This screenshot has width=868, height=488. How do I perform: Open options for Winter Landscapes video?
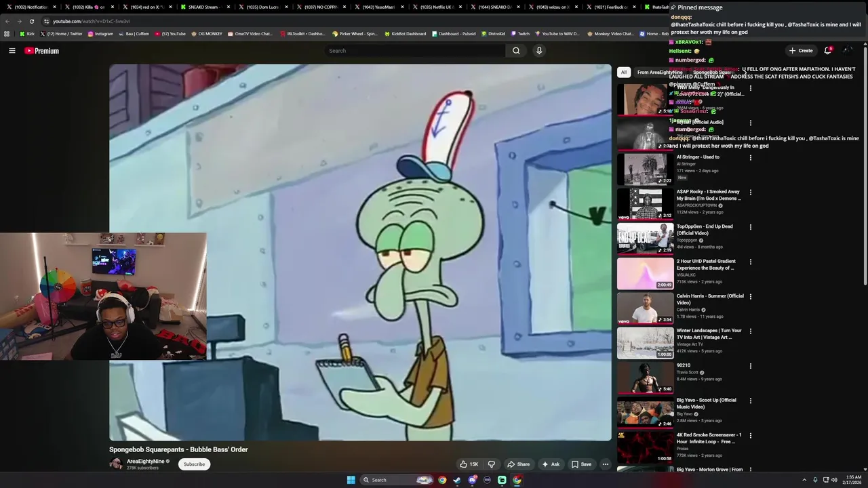point(751,331)
